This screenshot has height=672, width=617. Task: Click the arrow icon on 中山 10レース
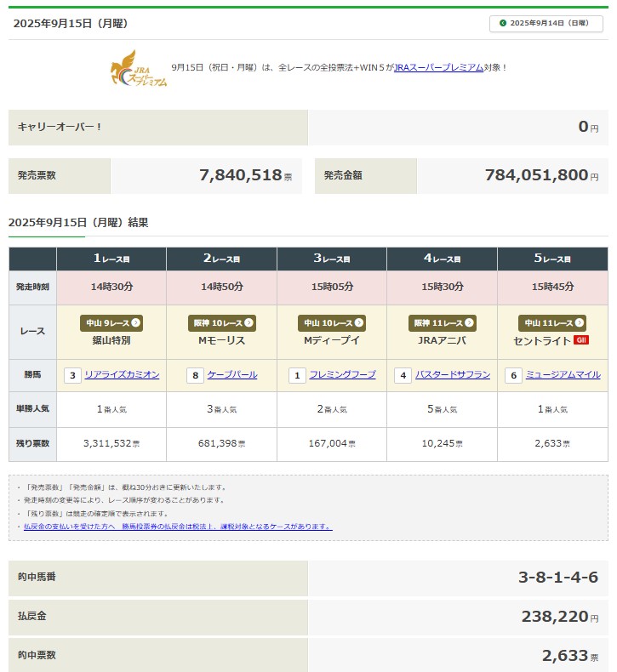(358, 323)
